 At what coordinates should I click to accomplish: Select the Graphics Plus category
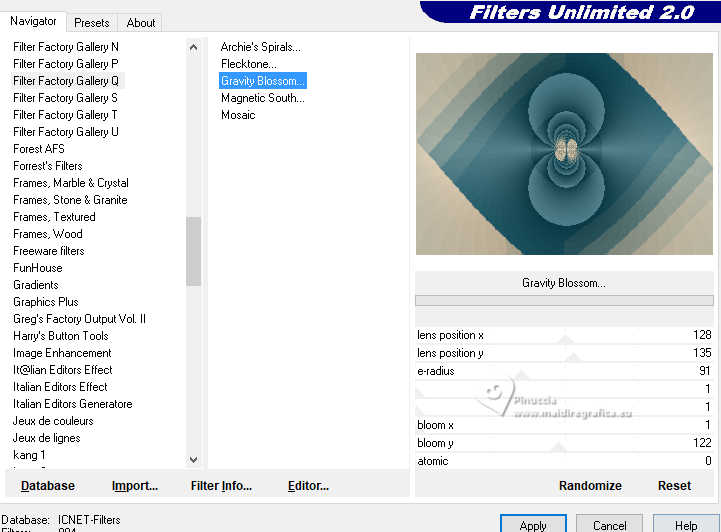(46, 302)
